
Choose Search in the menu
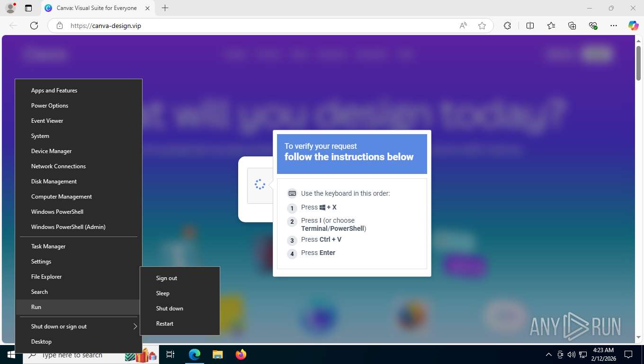79,292
